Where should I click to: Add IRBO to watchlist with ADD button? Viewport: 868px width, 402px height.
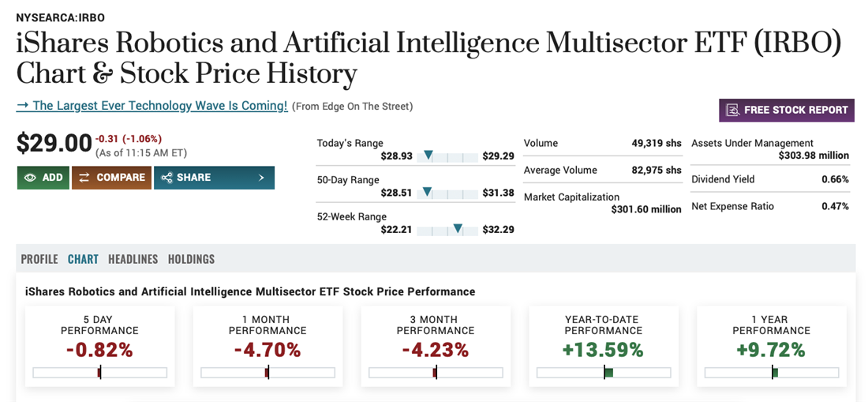tap(43, 178)
